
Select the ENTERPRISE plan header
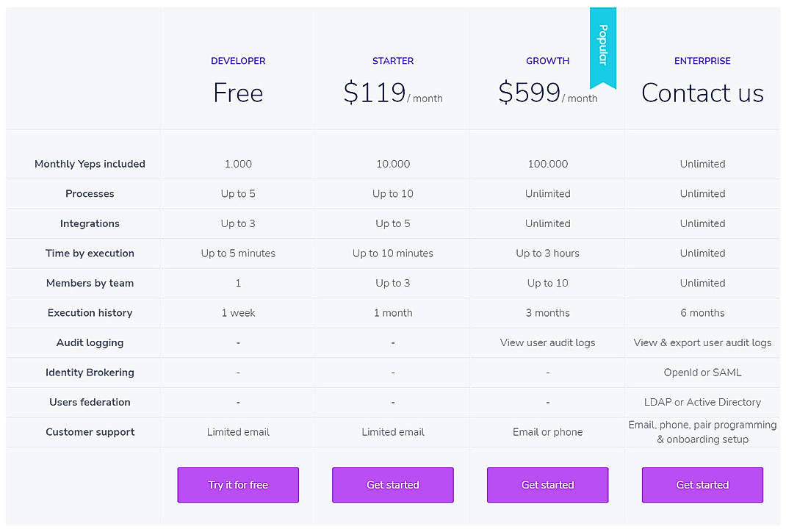(702, 61)
